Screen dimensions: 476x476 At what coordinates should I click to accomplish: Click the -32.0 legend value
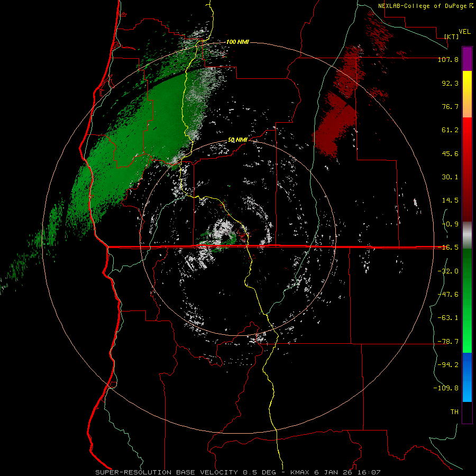pos(448,271)
